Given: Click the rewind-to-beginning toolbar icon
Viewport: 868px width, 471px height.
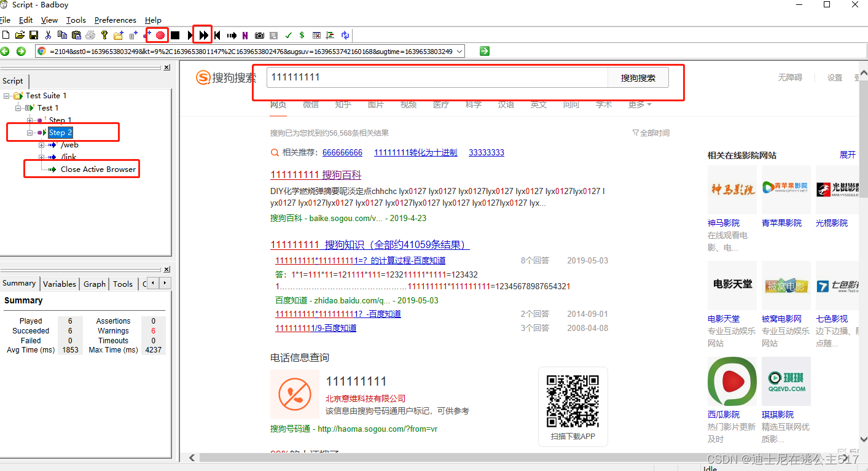Looking at the screenshot, I should click(x=217, y=35).
